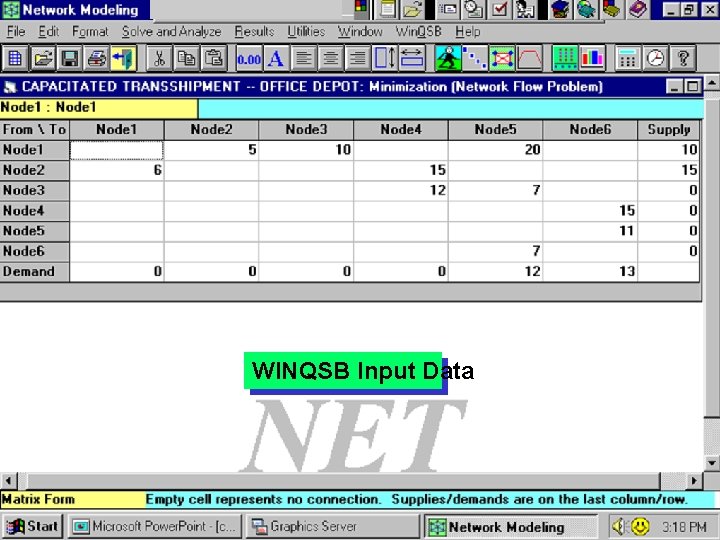The width and height of the screenshot is (720, 540).
Task: Align cell text left
Action: point(303,58)
